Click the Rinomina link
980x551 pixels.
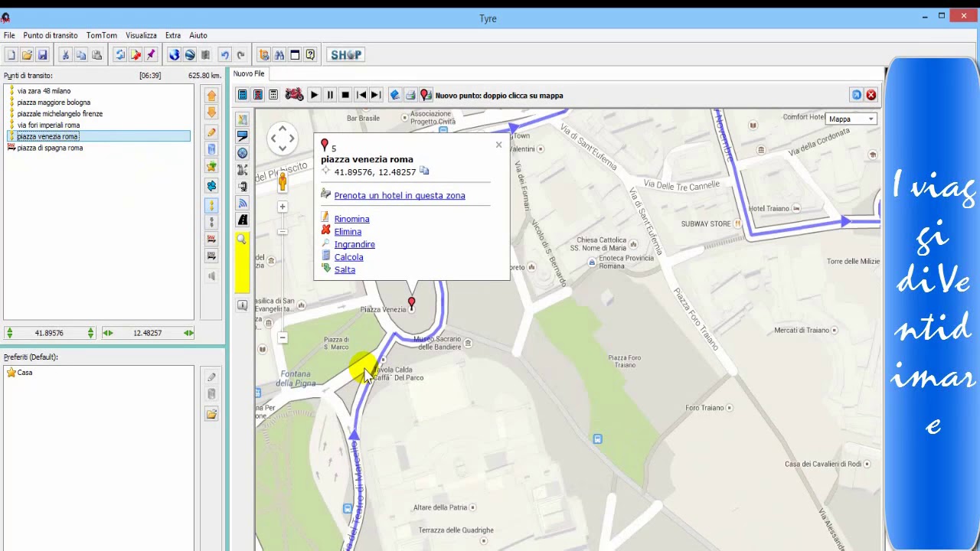pyautogui.click(x=351, y=219)
